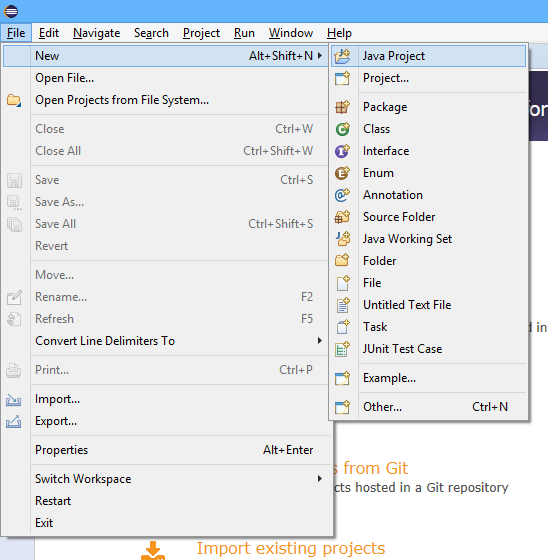
Task: Click the Java Working Set icon
Action: click(x=343, y=239)
